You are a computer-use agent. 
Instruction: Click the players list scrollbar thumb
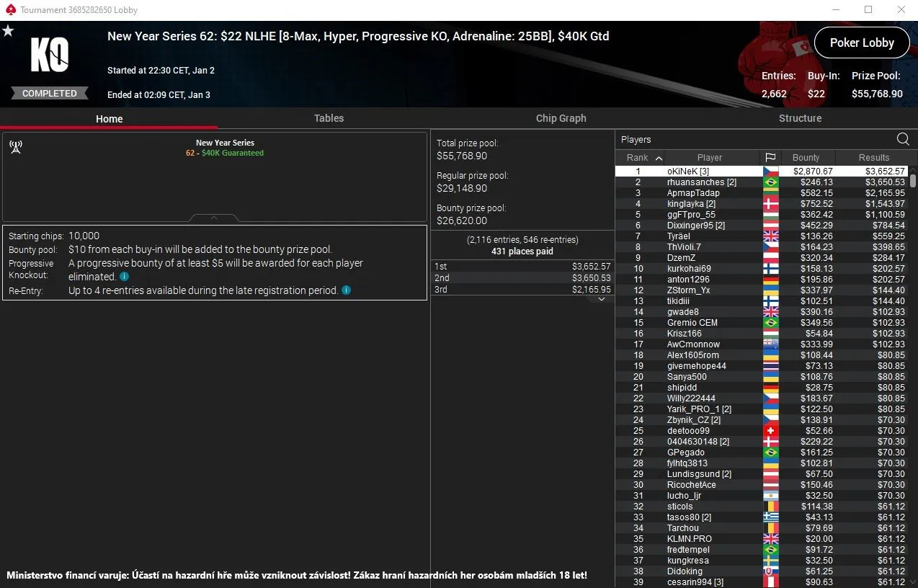pyautogui.click(x=913, y=180)
